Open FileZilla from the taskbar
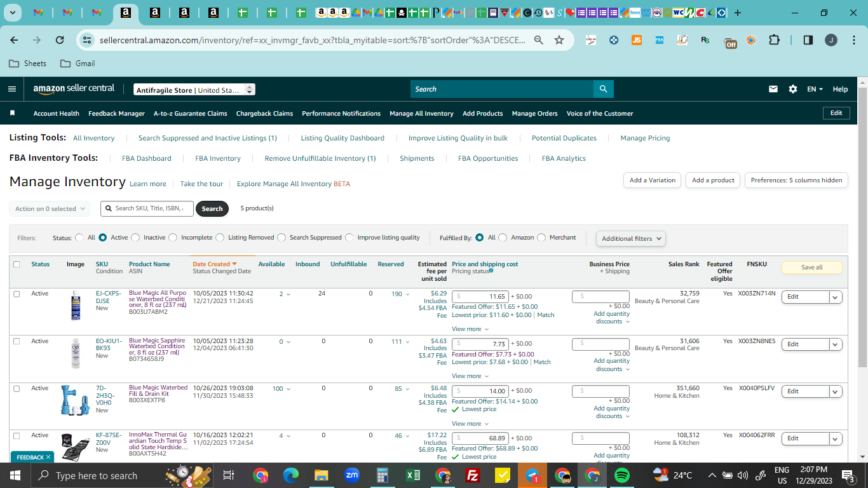868x488 pixels. point(472,475)
